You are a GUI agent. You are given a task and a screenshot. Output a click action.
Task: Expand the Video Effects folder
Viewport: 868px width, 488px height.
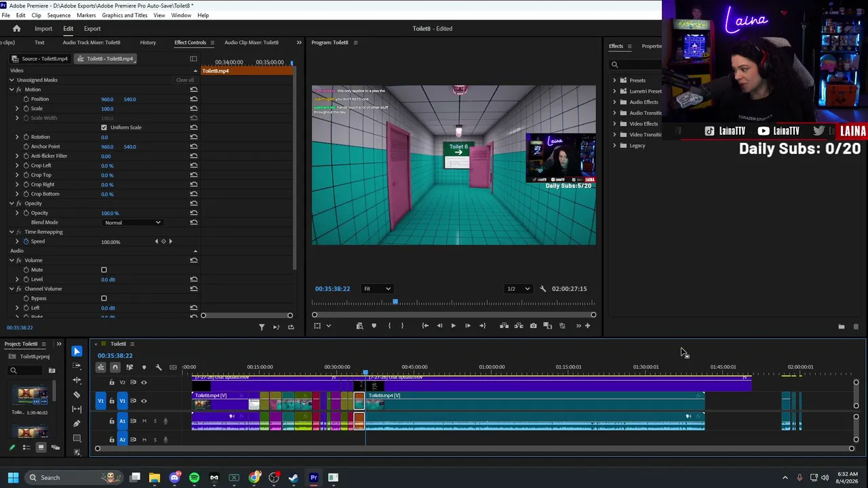click(614, 123)
